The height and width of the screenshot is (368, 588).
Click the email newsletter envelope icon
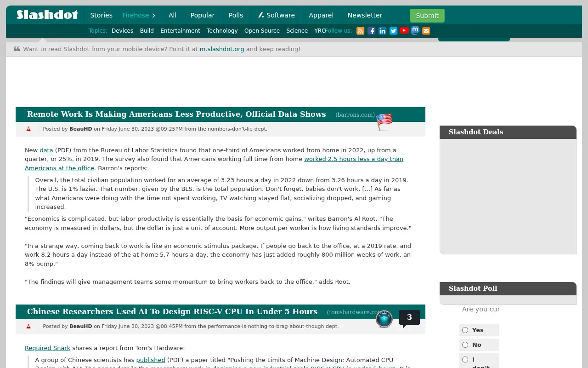coord(426,31)
